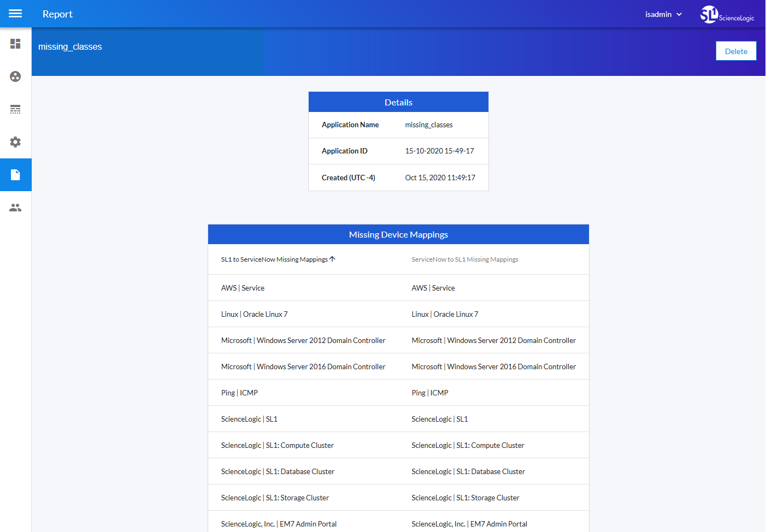766x532 pixels.
Task: Click the Missing Device Mappings header
Action: tap(398, 234)
